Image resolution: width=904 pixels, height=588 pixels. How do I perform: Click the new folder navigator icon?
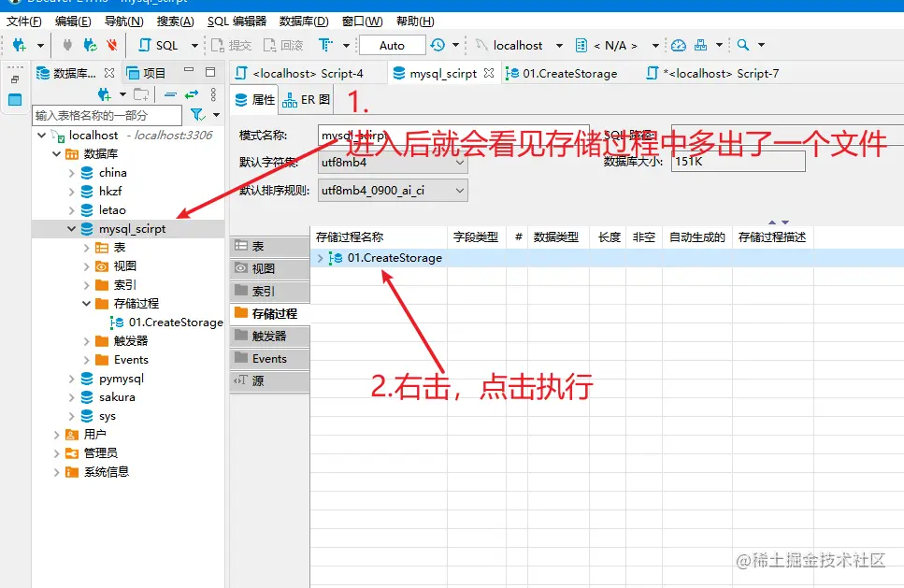click(141, 94)
